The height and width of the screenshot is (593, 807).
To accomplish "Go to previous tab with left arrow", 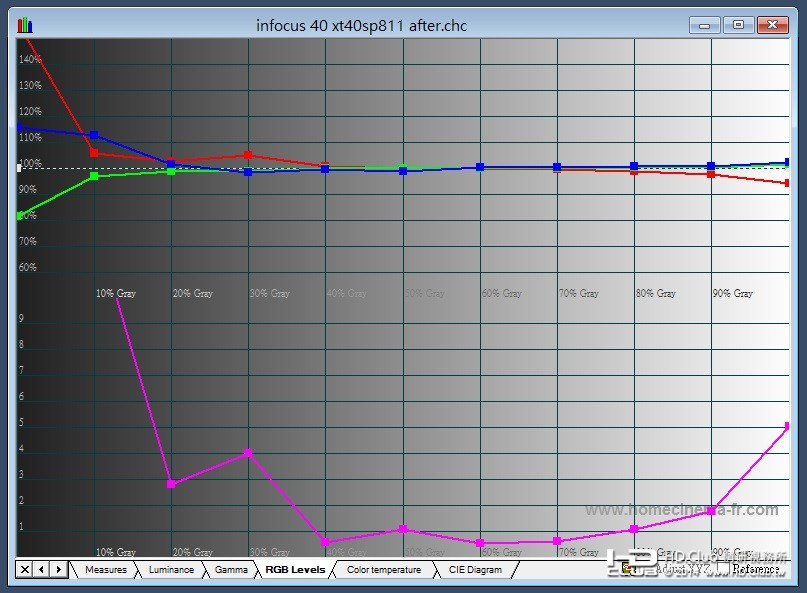I will [x=42, y=569].
